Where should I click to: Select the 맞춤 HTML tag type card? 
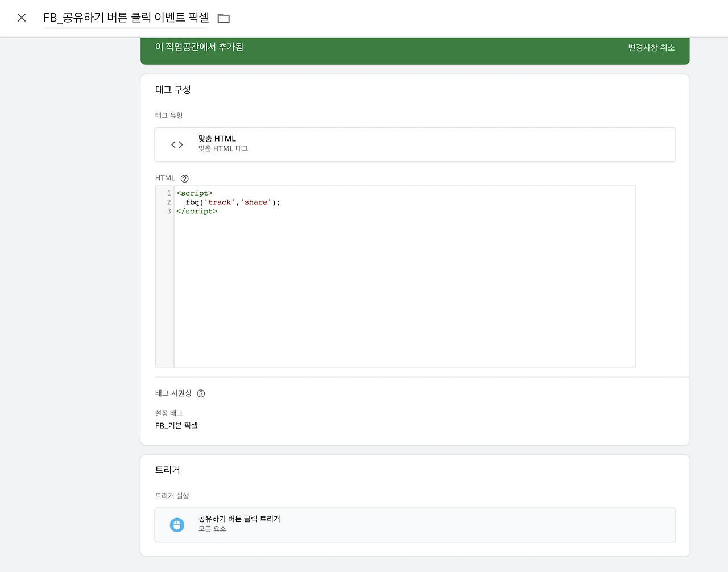pos(415,144)
